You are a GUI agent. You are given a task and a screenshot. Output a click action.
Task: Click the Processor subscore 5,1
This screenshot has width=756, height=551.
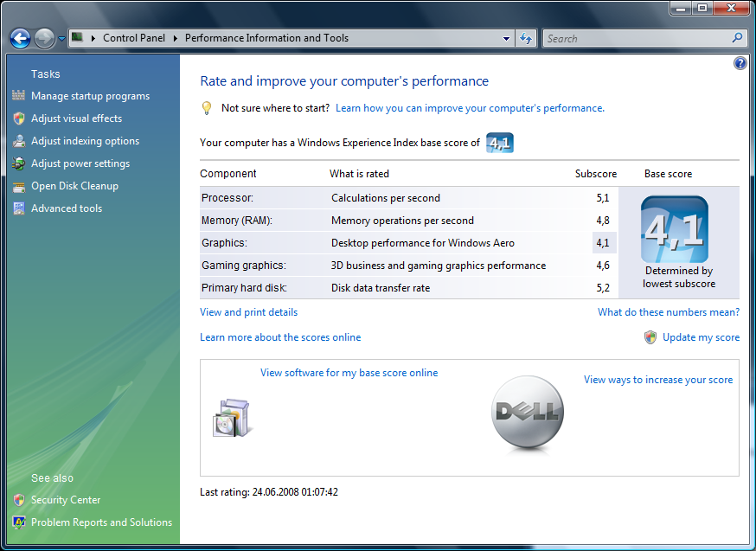[603, 197]
